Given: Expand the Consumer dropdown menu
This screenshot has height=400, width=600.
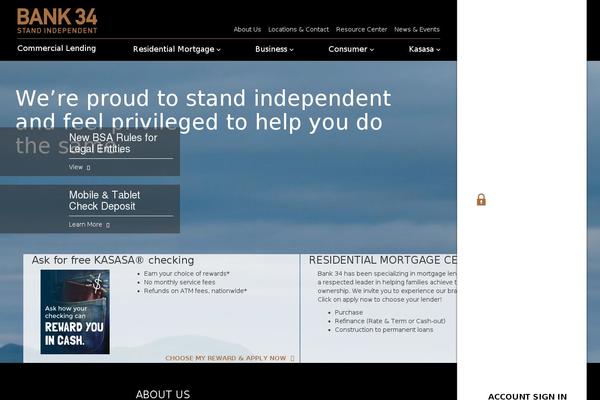Looking at the screenshot, I should [351, 49].
